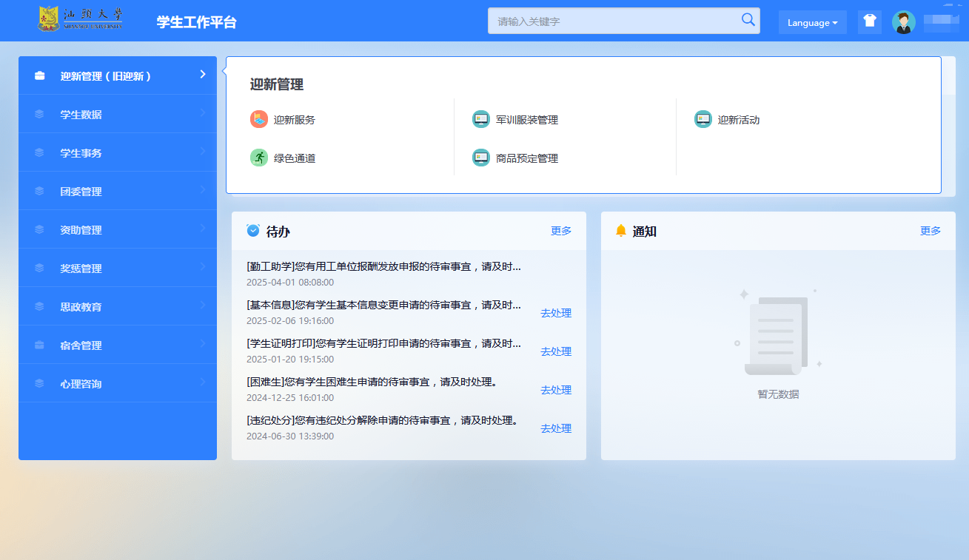Open the theme skin shirt icon
Image resolution: width=969 pixels, height=560 pixels.
[870, 21]
